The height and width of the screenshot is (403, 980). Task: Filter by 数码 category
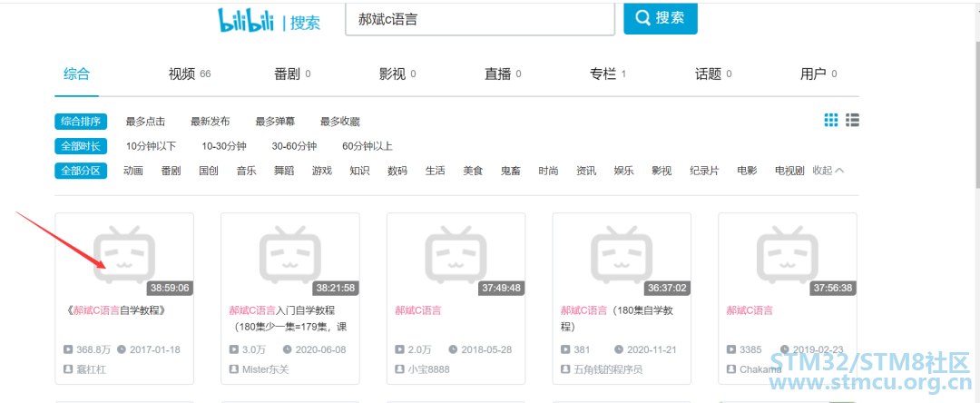(397, 171)
